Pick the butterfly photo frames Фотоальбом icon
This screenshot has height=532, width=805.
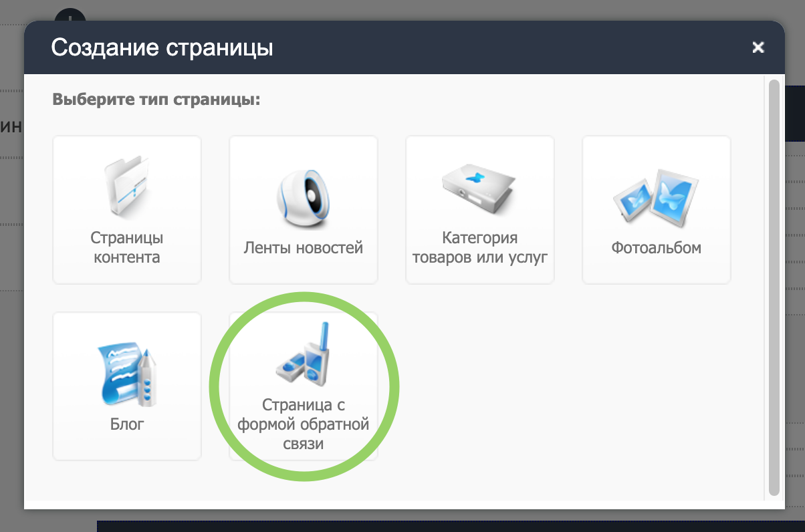656,198
